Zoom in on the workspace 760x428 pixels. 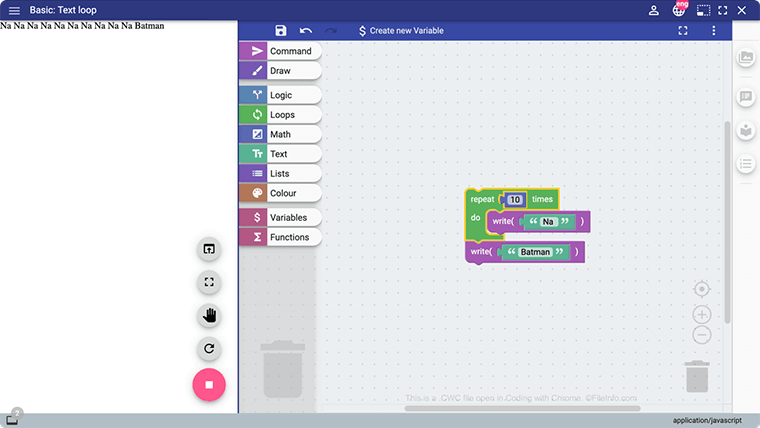click(x=702, y=315)
